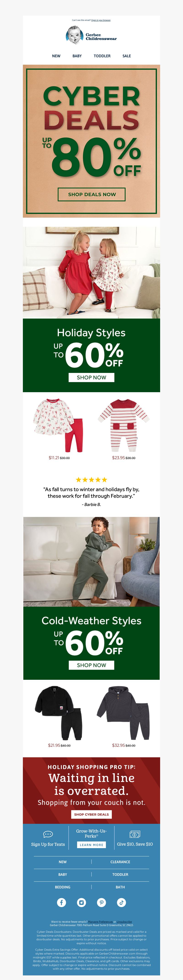This screenshot has width=183, height=980.
Task: Click the SHOP CYBER DEALS button
Action: tap(91, 814)
